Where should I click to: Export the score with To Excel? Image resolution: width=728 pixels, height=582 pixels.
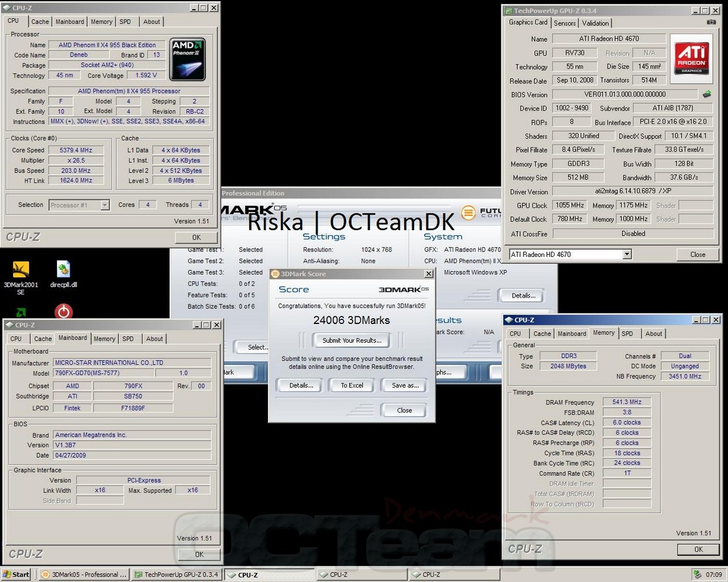click(352, 385)
